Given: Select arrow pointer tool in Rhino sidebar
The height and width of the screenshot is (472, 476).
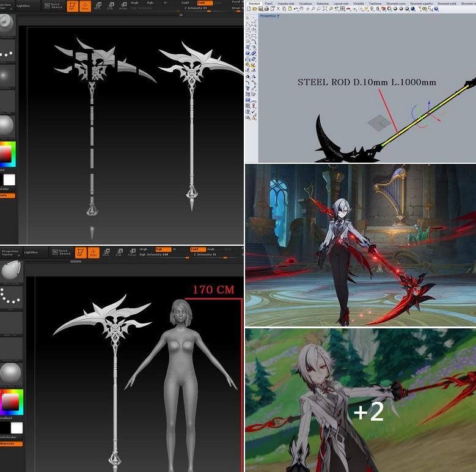Looking at the screenshot, I should click(x=247, y=18).
